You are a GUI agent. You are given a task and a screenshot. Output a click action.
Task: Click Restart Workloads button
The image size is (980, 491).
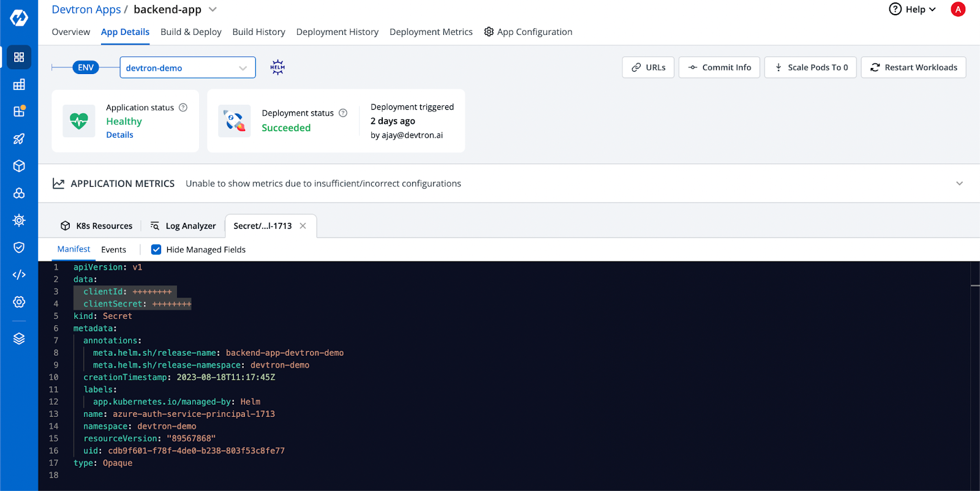(x=913, y=67)
